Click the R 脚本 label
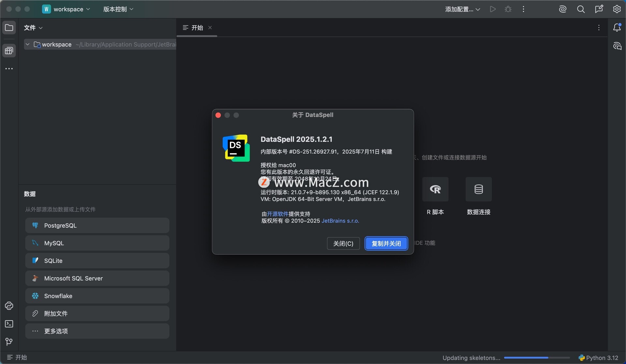The width and height of the screenshot is (626, 364). coord(435,212)
